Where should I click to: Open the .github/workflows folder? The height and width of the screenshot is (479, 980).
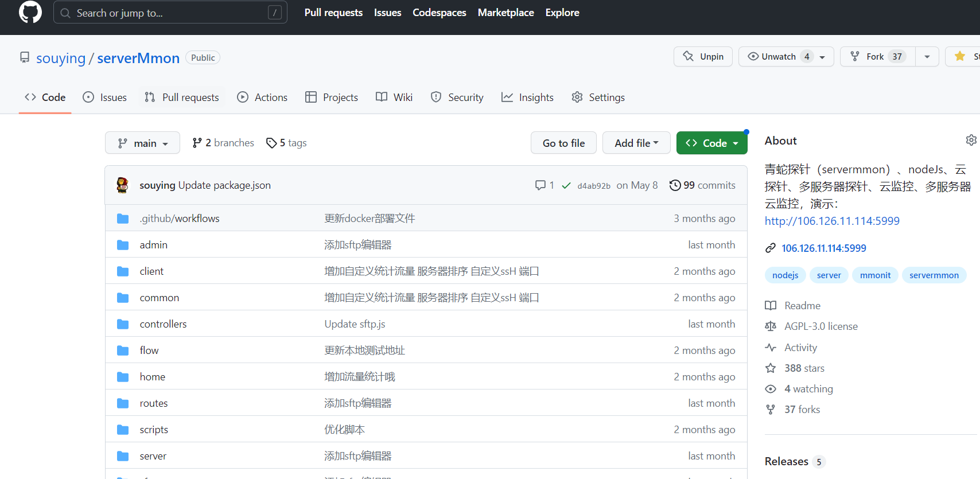pyautogui.click(x=180, y=219)
